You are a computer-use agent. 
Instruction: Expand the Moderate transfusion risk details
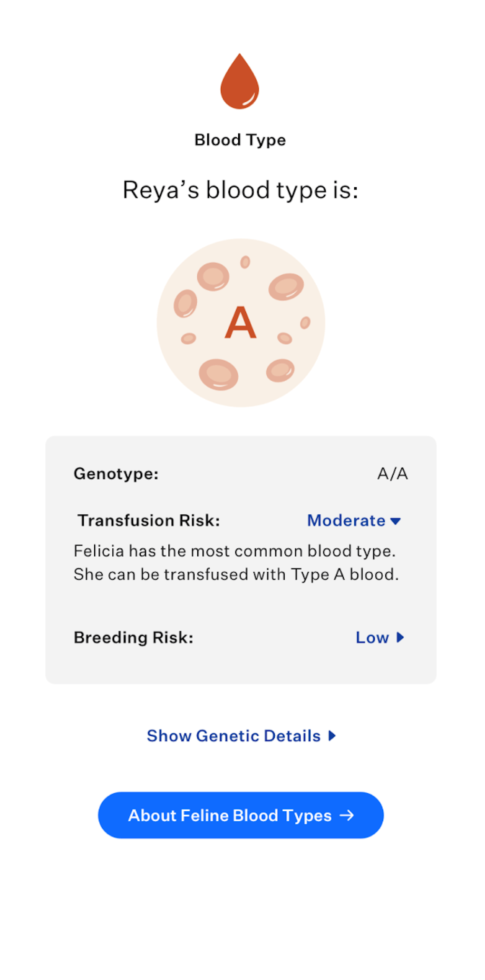pyautogui.click(x=347, y=521)
